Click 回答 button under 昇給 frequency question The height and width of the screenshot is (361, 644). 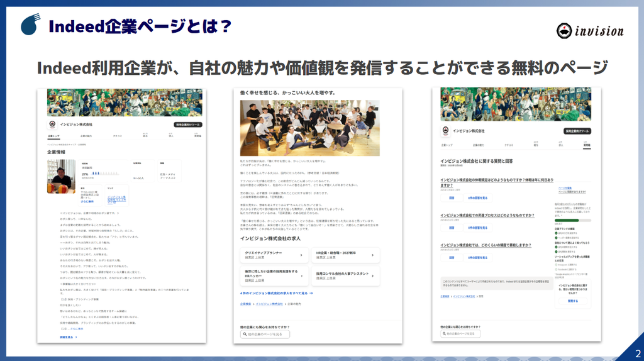[452, 258]
